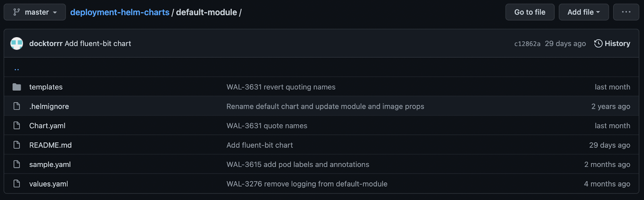
Task: Open the three-dots more options menu
Action: click(x=626, y=12)
